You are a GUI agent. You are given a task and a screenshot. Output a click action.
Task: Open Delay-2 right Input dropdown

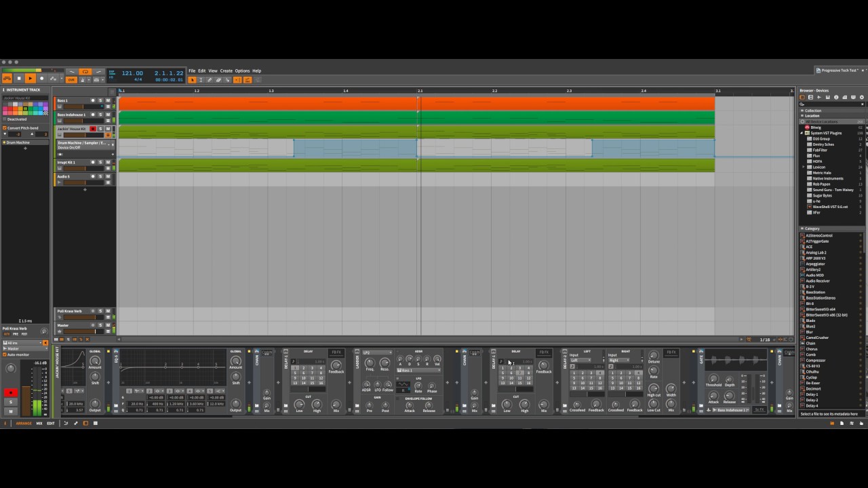(618, 360)
